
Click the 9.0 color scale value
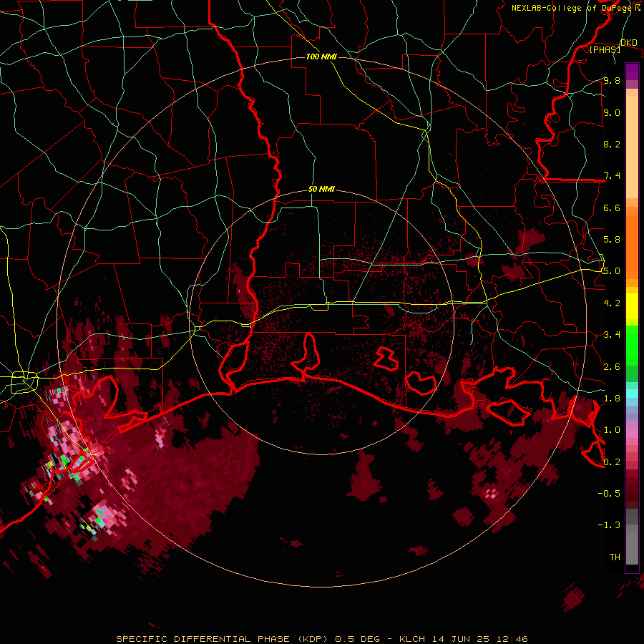pos(612,112)
